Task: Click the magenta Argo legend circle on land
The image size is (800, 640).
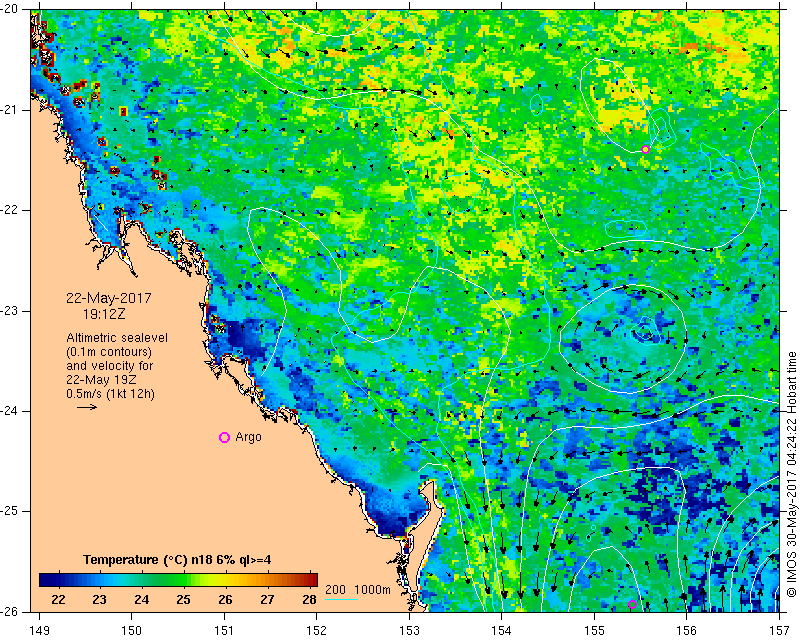Action: click(x=224, y=437)
